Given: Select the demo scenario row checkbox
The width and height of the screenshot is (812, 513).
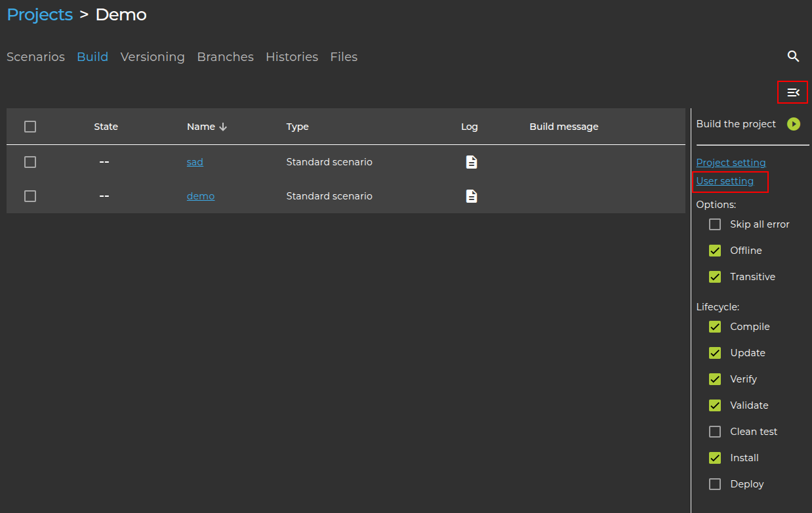Looking at the screenshot, I should coord(30,196).
